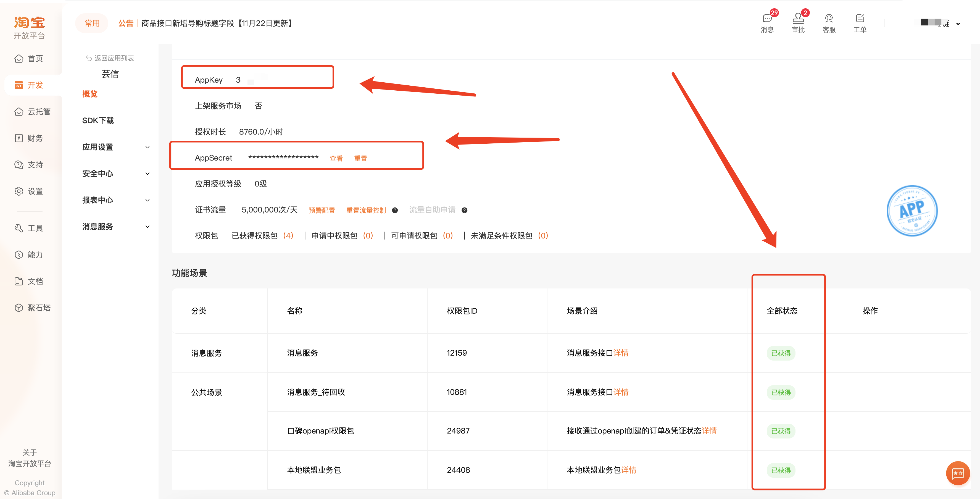The image size is (980, 499).
Task: Click the help icon beside 重置流量控制
Action: coord(395,211)
